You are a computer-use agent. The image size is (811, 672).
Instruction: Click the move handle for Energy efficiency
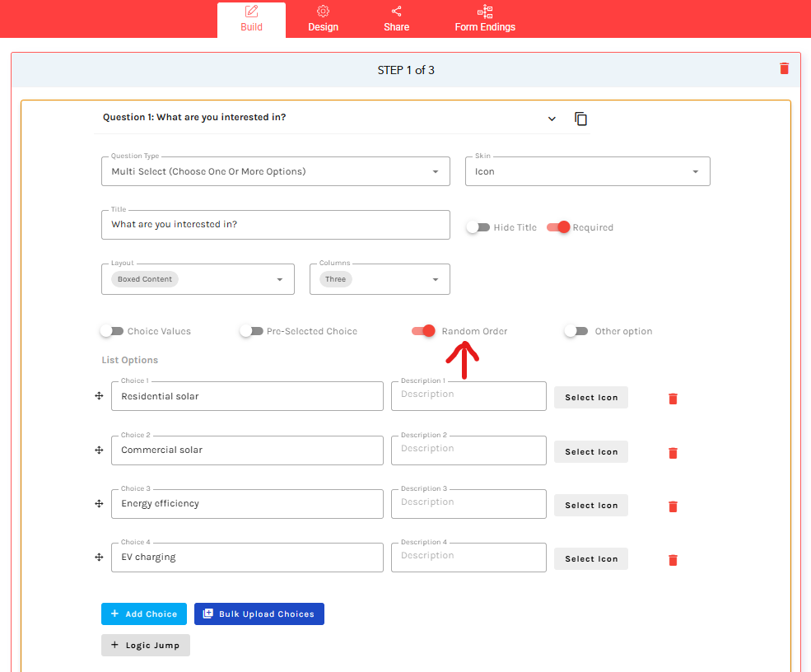pos(100,503)
